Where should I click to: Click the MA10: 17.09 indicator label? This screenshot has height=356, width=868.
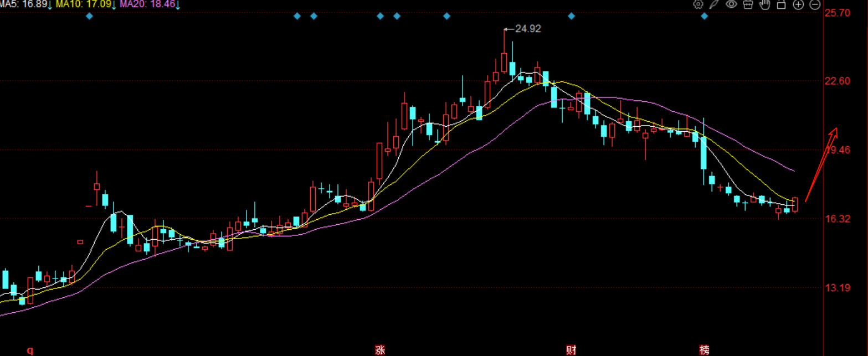pos(85,4)
